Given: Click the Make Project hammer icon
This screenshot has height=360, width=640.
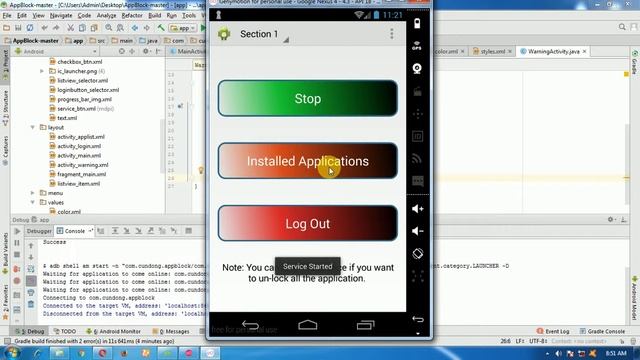Looking at the screenshot, I should coord(161,28).
